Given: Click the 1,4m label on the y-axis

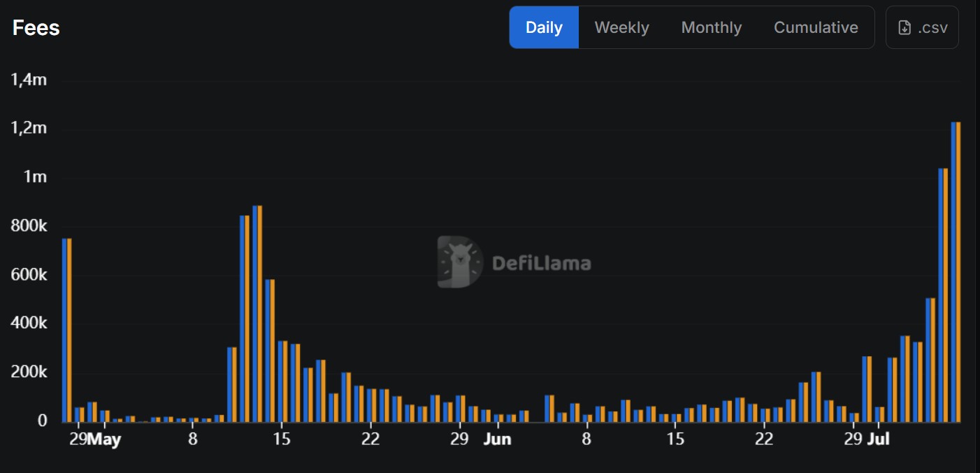Looking at the screenshot, I should click(x=29, y=80).
